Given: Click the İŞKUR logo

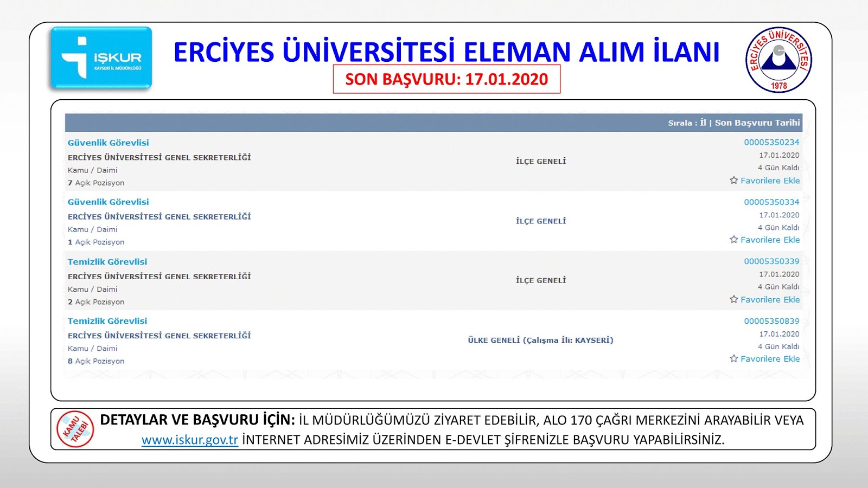Looking at the screenshot, I should pos(101,58).
